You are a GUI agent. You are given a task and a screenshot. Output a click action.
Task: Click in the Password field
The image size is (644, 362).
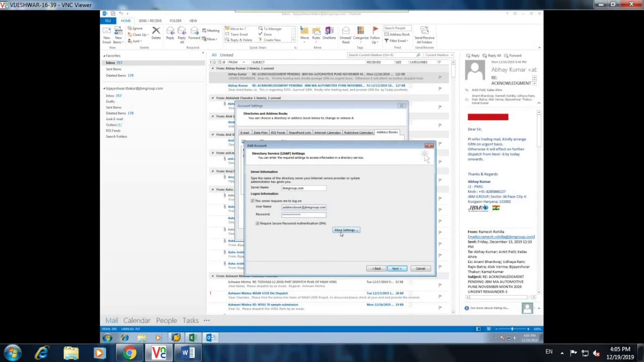tap(304, 215)
